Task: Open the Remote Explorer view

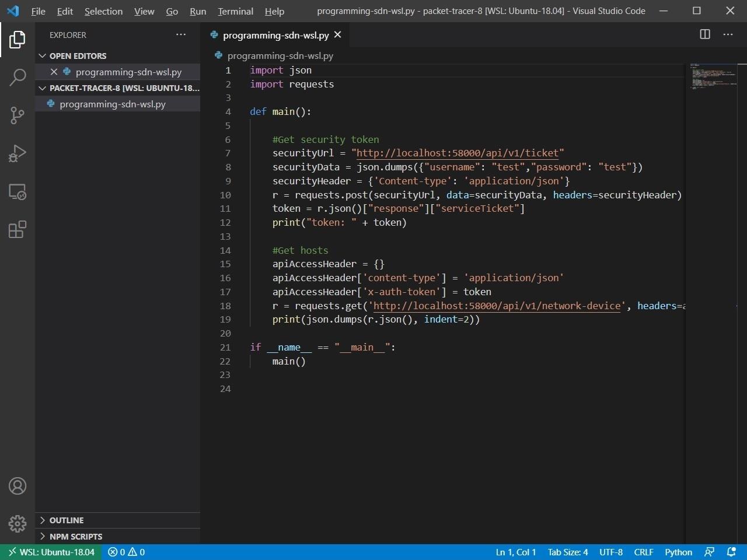Action: pyautogui.click(x=18, y=192)
